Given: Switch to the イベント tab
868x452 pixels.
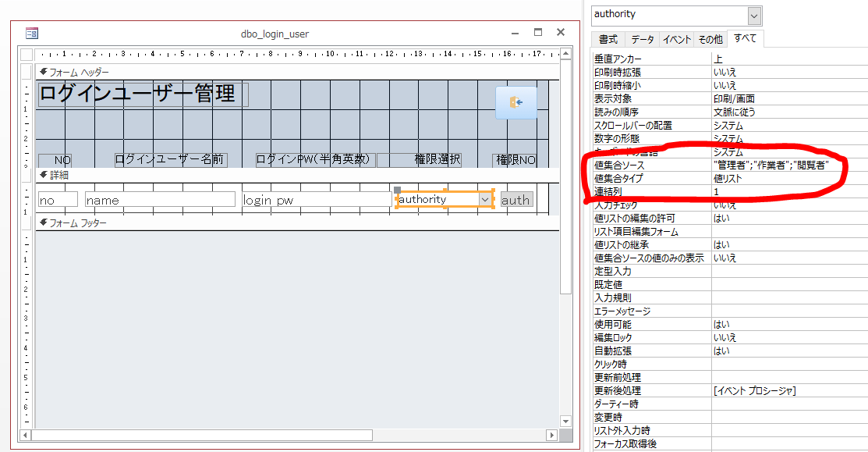Looking at the screenshot, I should click(676, 39).
